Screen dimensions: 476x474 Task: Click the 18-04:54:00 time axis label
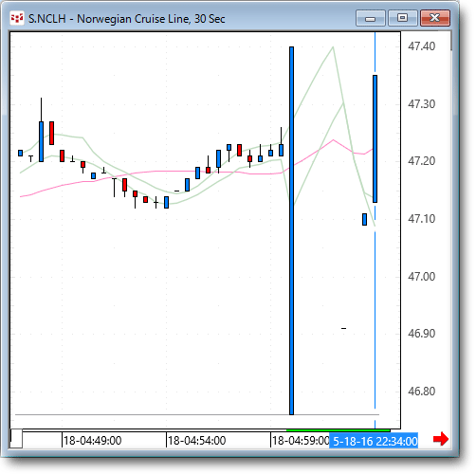pos(196,440)
